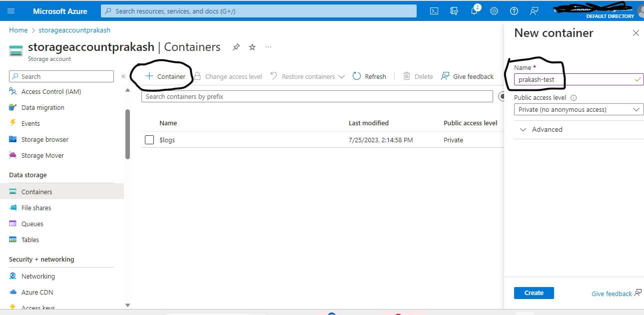Open the top bar Feedback icon
The image size is (644, 315).
click(x=534, y=11)
